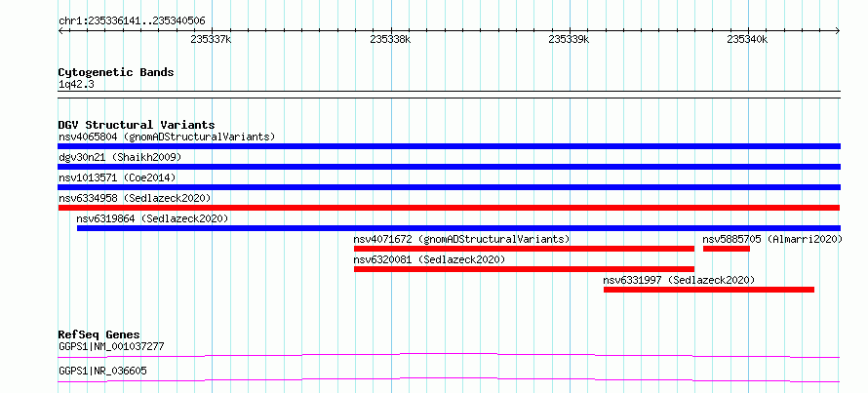The width and height of the screenshot is (868, 393).
Task: Click label dgv30n21 (Shaikh2009)
Action: pyautogui.click(x=120, y=157)
